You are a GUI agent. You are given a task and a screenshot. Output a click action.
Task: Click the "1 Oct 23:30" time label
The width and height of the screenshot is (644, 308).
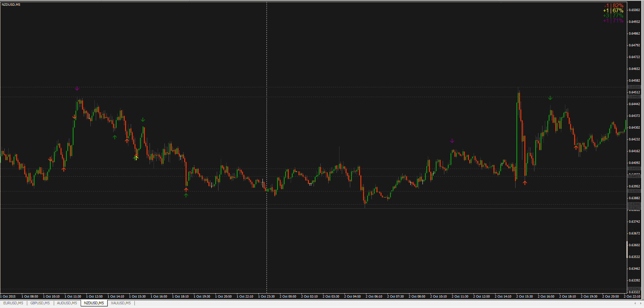(x=267, y=297)
